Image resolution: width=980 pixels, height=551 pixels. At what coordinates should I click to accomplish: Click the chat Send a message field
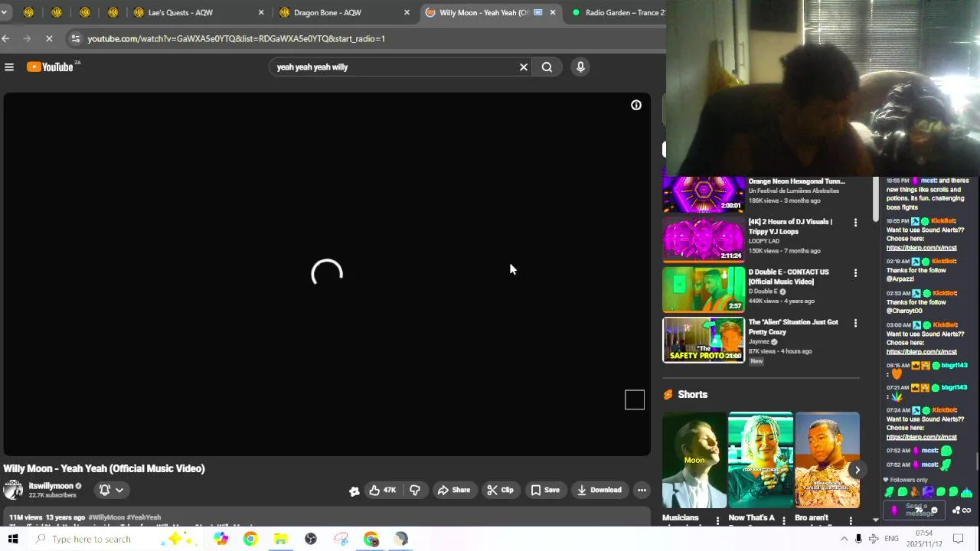pos(916,510)
